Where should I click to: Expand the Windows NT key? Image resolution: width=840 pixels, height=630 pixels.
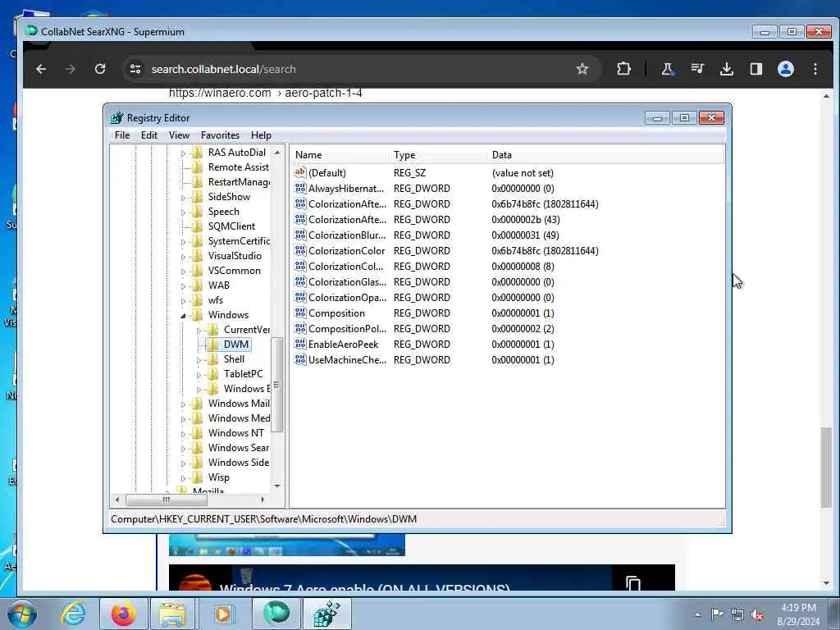(183, 434)
